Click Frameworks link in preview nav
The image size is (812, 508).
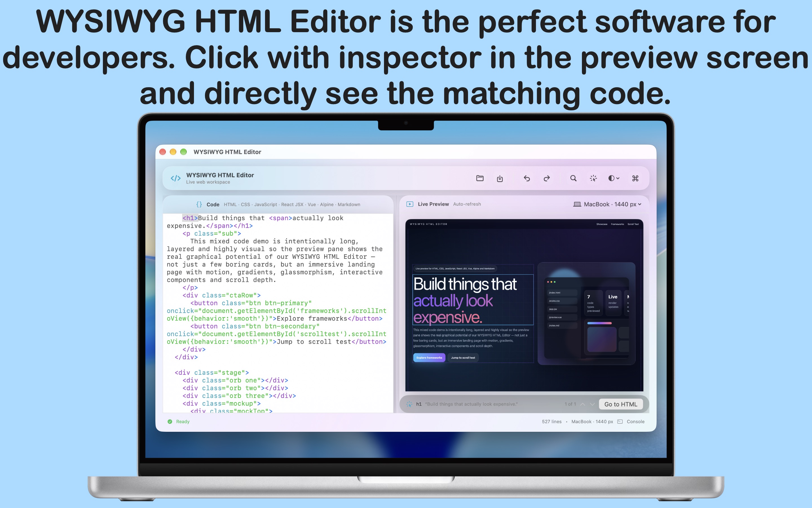point(617,224)
